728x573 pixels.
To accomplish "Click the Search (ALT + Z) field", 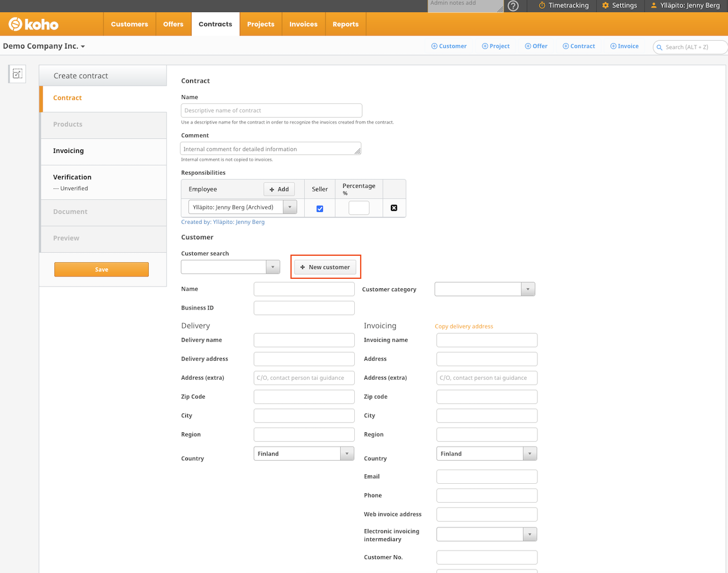I will coord(690,47).
